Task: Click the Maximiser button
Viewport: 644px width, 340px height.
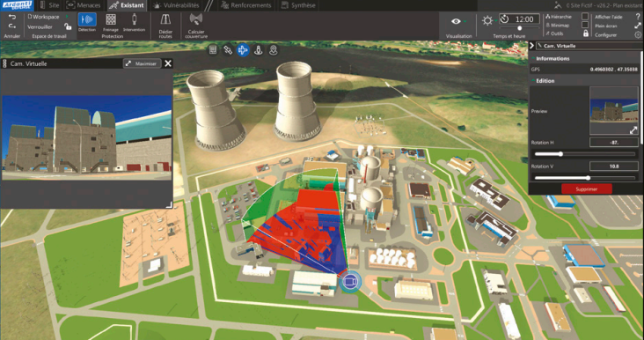Action: 143,63
